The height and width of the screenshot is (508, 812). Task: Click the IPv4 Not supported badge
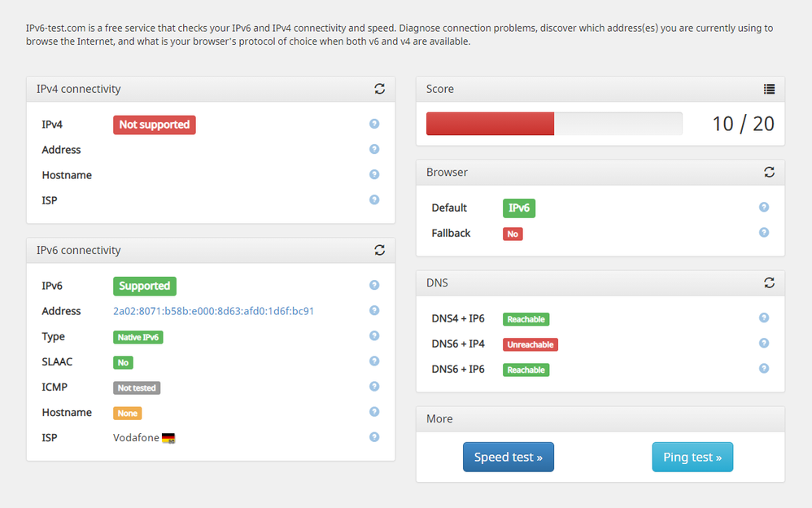pos(155,125)
